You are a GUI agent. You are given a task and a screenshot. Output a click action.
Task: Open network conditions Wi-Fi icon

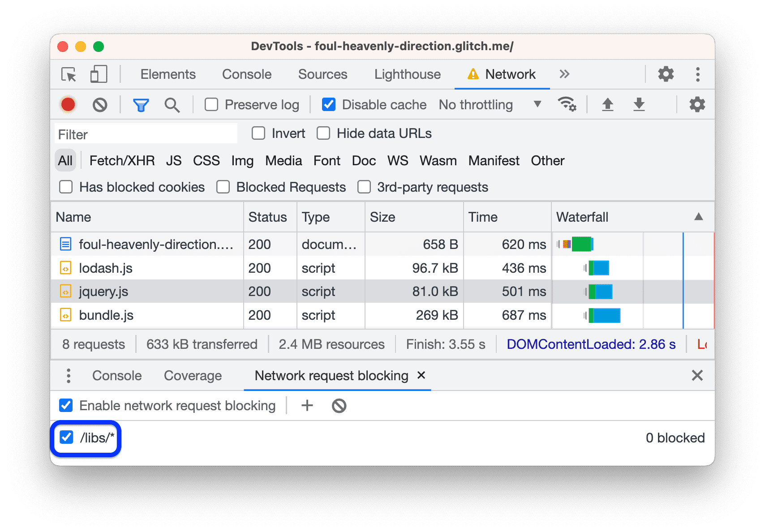click(567, 105)
